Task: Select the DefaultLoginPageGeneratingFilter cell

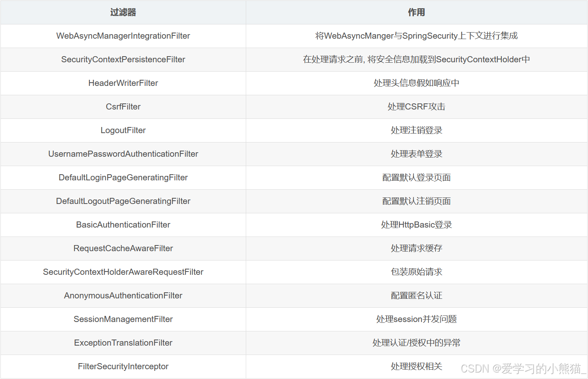Action: pos(123,177)
